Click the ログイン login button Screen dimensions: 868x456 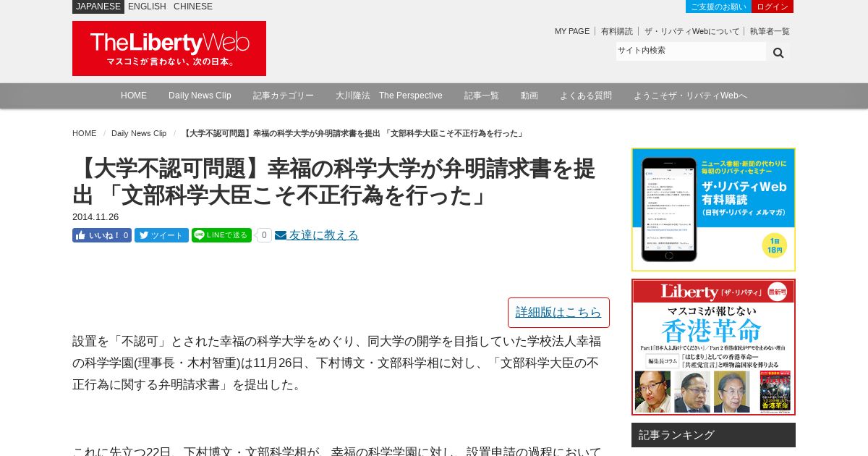click(x=773, y=7)
